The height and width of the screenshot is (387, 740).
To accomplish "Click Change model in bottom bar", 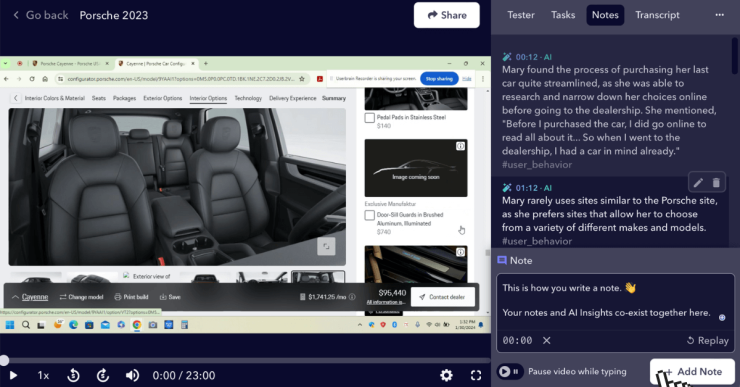I will 81,297.
